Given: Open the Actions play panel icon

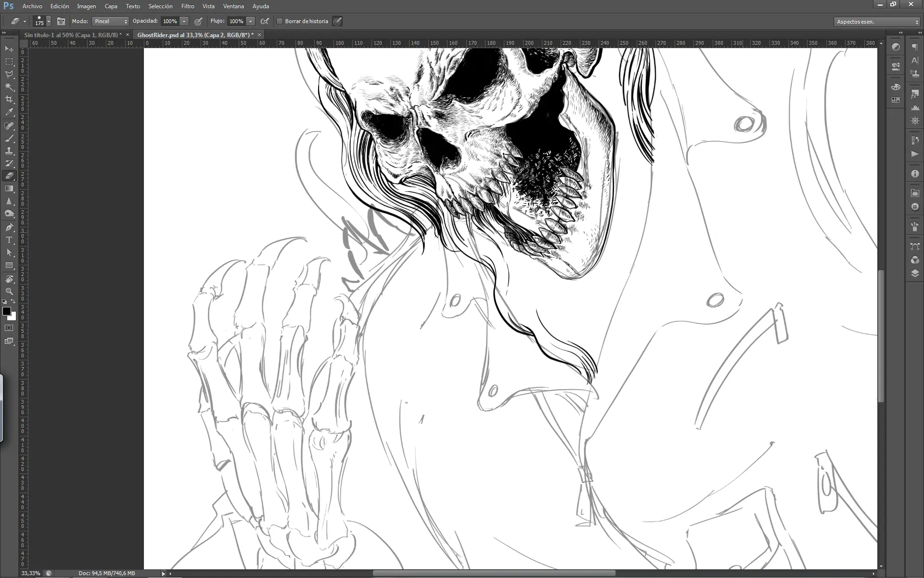Looking at the screenshot, I should tap(915, 154).
